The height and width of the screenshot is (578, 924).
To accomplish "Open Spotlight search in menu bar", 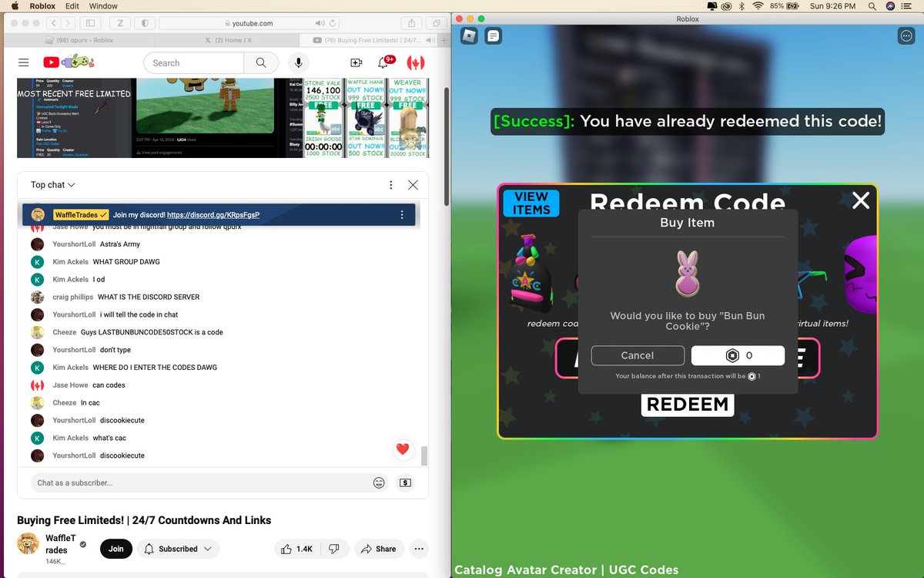I will (873, 5).
